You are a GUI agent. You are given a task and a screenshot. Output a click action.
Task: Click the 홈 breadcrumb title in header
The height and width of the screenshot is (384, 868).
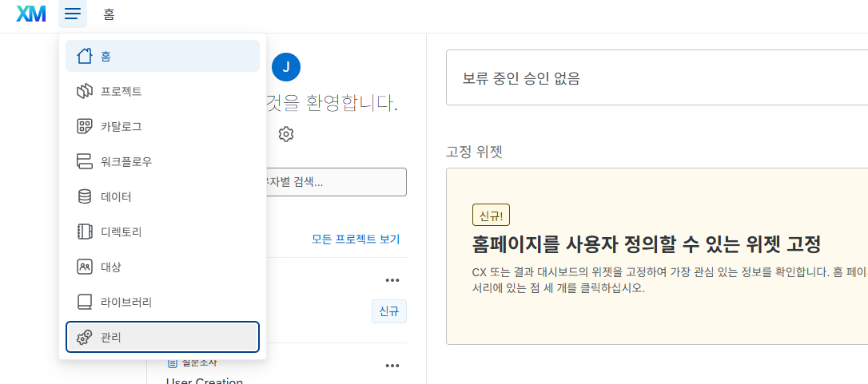click(x=109, y=14)
